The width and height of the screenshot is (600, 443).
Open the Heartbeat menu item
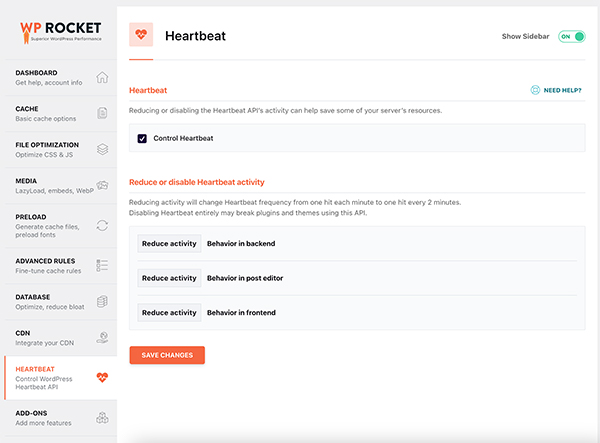pos(50,377)
